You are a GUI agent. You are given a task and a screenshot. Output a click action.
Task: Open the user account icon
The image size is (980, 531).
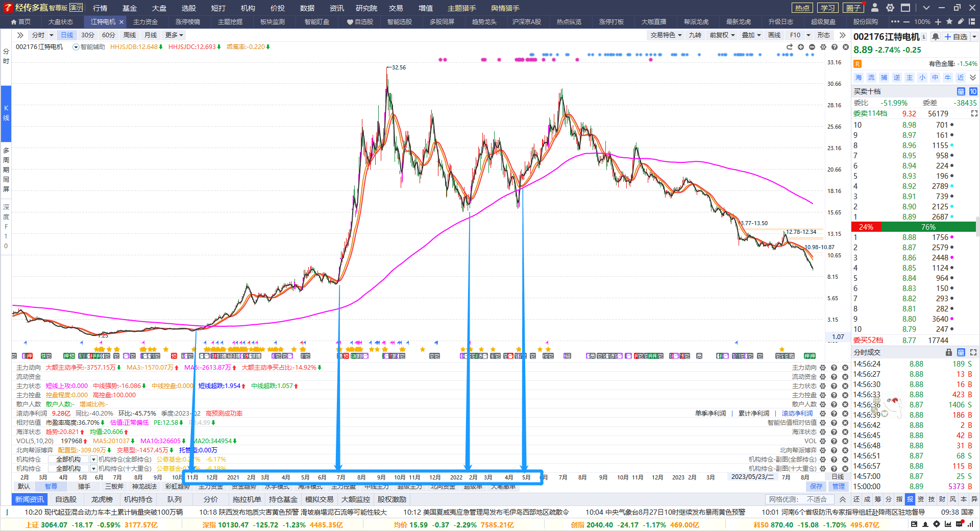pos(875,8)
